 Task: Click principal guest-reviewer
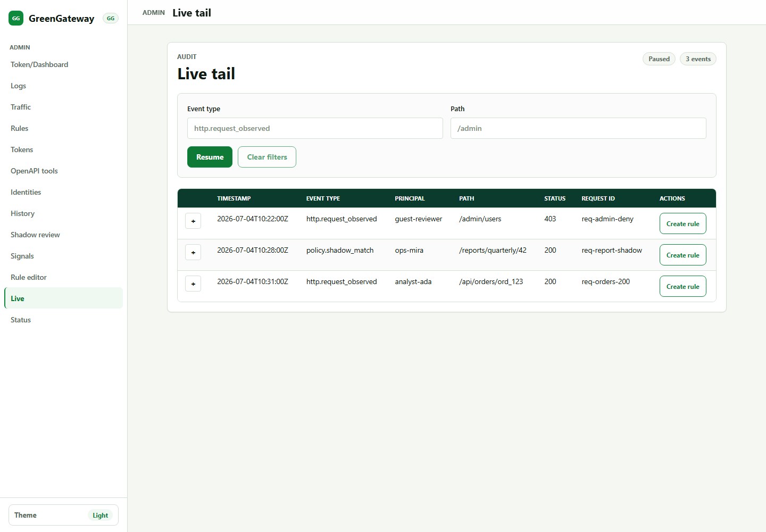pos(419,219)
